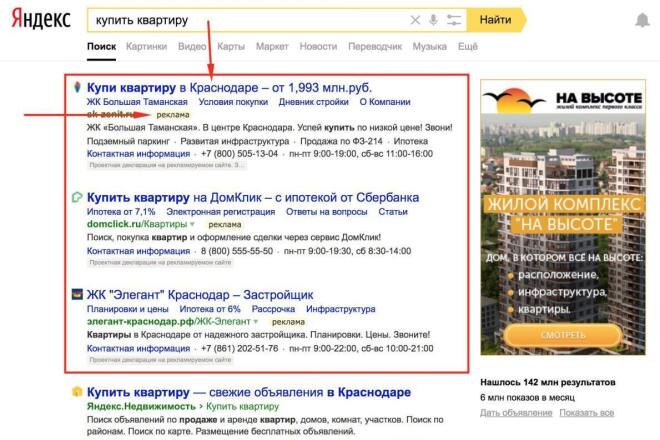Open Дневник стройки sitelink
This screenshot has height=440, width=660.
tap(314, 102)
